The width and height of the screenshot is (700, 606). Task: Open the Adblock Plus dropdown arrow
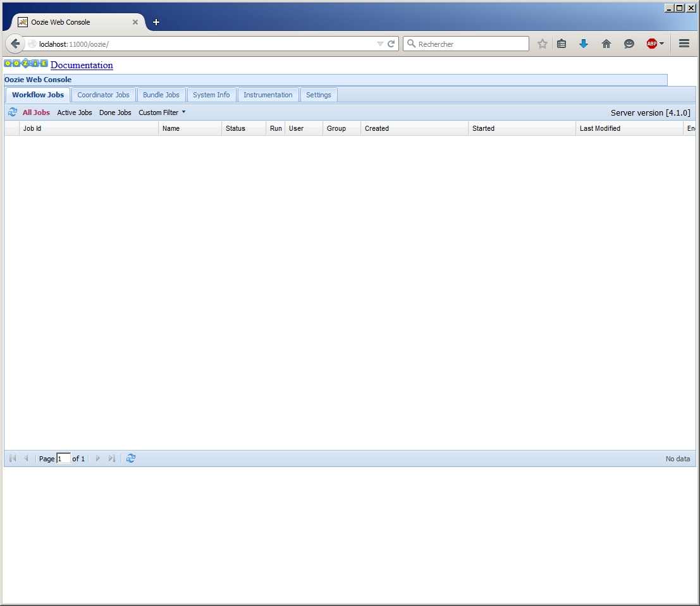pos(662,44)
